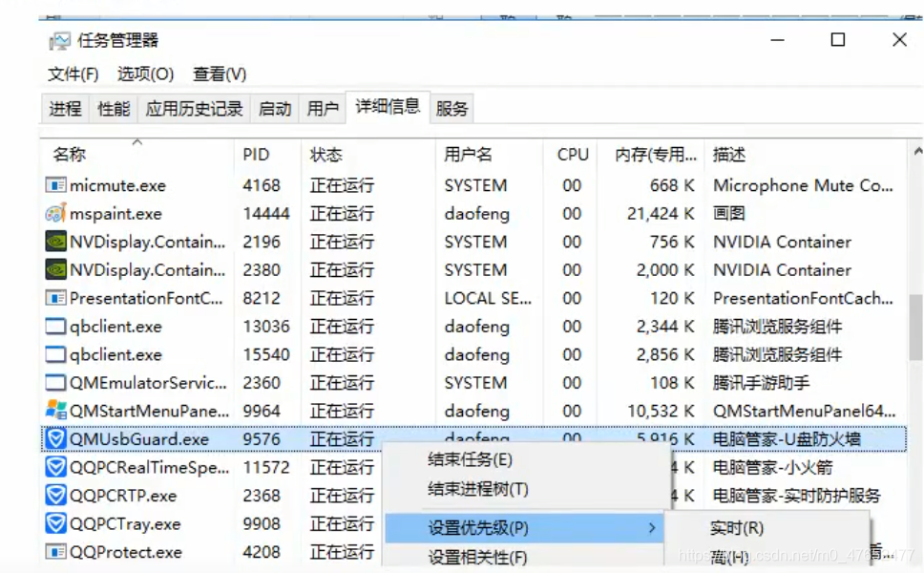Sort by the PID column header
Screen dimensions: 924x573
[x=256, y=155]
